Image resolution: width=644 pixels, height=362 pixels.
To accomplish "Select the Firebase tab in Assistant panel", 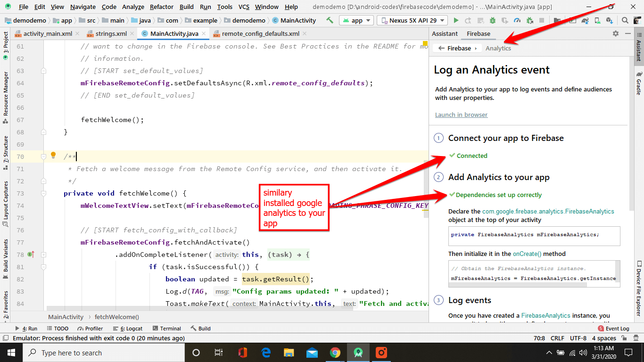I will pos(479,33).
